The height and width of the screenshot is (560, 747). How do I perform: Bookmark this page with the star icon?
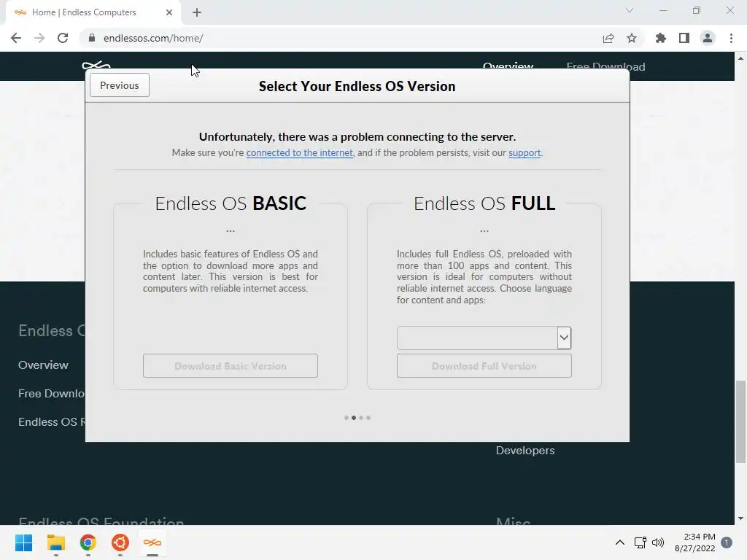pos(632,38)
